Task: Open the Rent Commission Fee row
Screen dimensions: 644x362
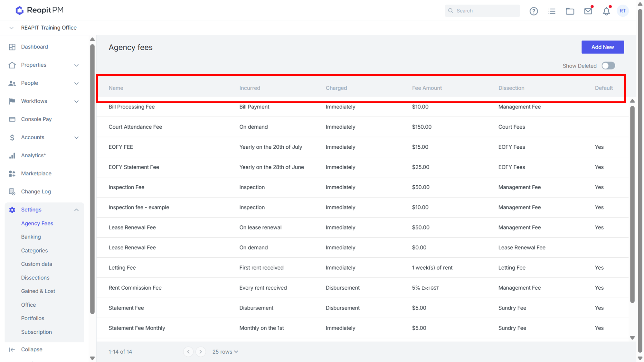Action: coord(363,288)
